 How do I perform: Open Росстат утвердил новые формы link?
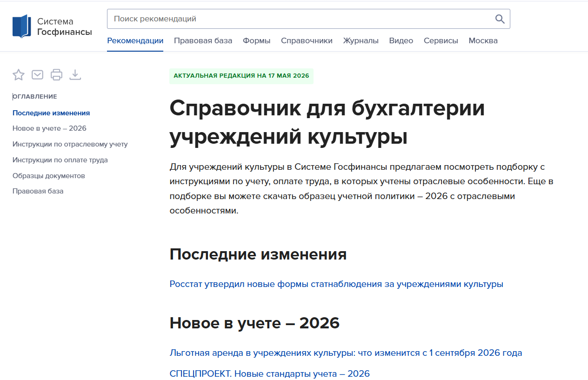pyautogui.click(x=336, y=284)
